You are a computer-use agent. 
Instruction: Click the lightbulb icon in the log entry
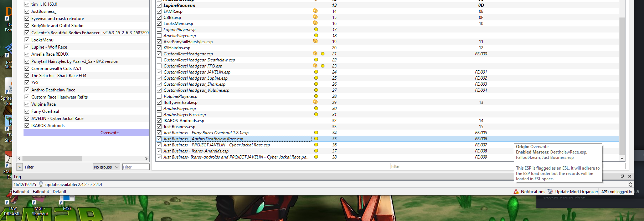click(x=41, y=184)
